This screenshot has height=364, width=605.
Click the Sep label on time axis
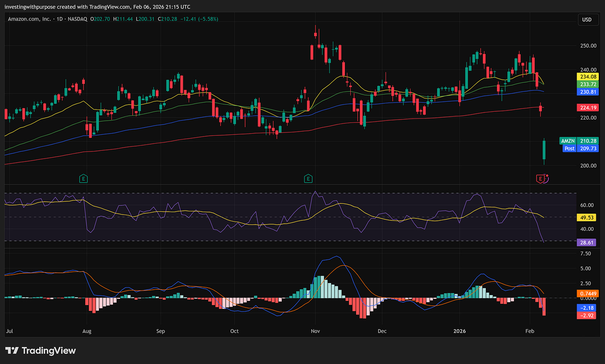160,331
